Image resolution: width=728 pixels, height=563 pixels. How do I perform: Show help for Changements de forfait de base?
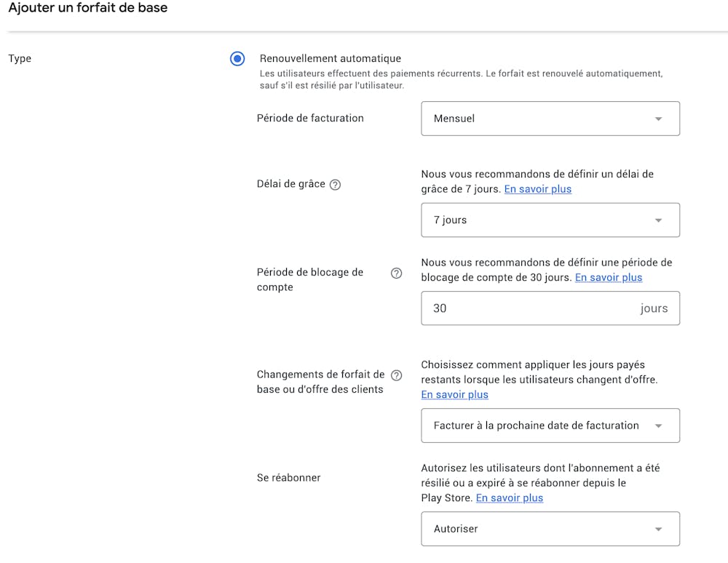tap(396, 375)
